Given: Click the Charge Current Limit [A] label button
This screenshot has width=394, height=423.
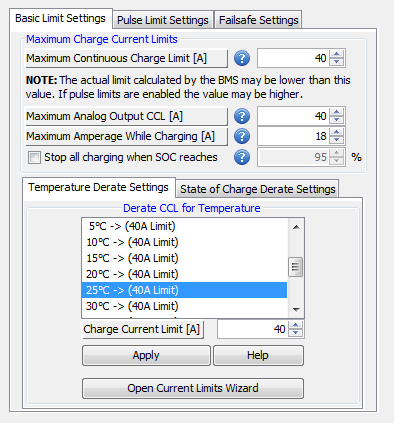Looking at the screenshot, I should [143, 329].
